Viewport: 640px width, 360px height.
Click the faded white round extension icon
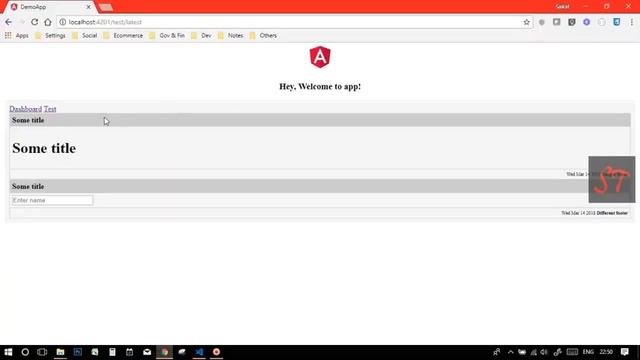tap(602, 22)
